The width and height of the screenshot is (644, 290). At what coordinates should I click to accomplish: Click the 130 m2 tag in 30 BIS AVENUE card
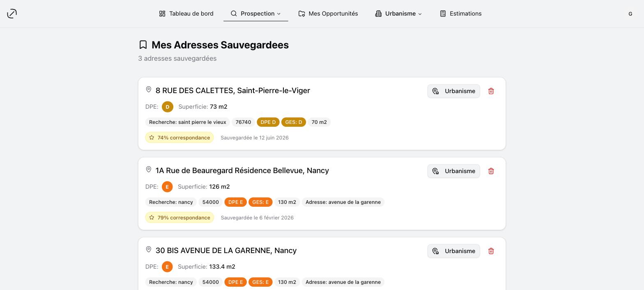pos(287,282)
